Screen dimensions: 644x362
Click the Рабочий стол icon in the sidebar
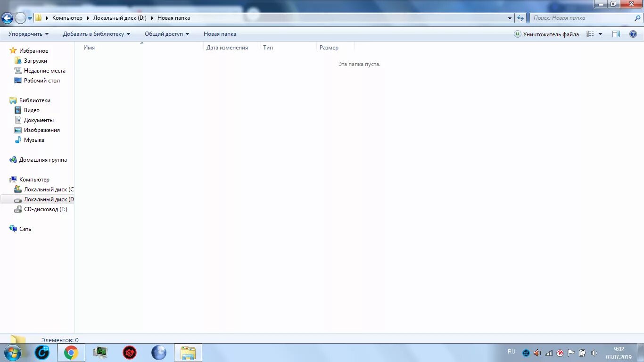click(x=18, y=81)
